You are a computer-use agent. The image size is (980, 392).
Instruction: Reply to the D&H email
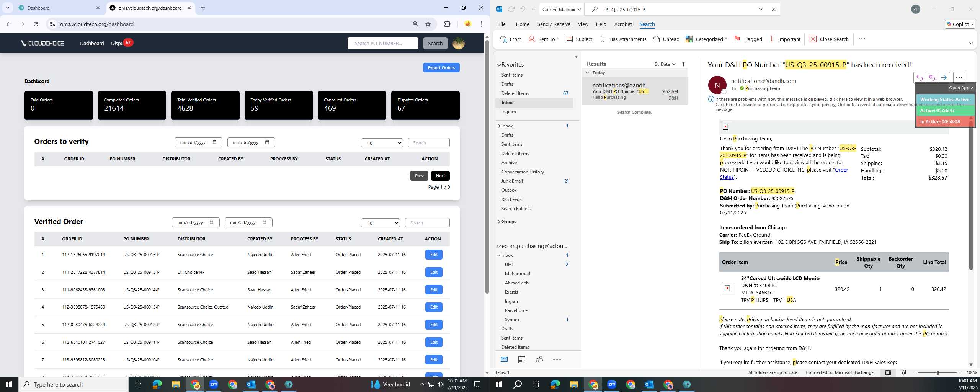[919, 77]
